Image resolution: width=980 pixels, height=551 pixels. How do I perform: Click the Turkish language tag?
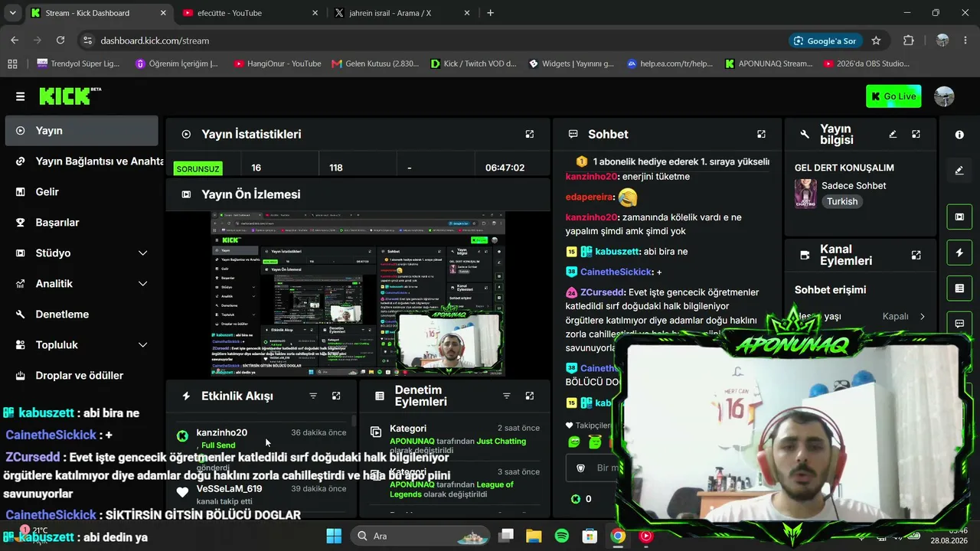(841, 201)
